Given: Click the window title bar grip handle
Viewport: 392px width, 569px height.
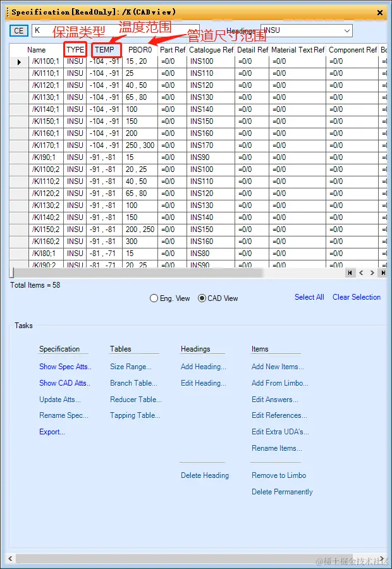Looking at the screenshot, I should (7, 13).
